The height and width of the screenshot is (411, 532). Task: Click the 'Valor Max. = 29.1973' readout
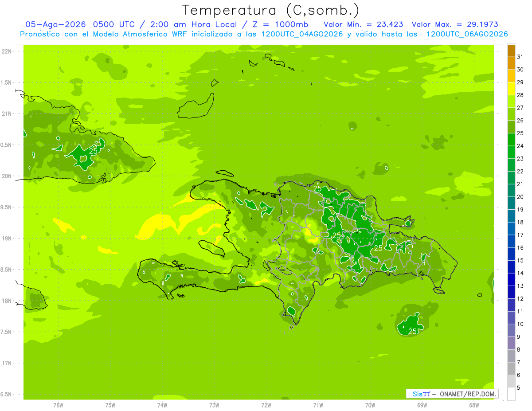click(x=455, y=24)
